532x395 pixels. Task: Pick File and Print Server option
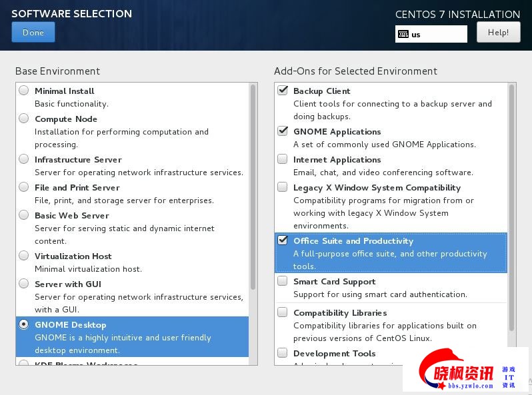coord(24,187)
